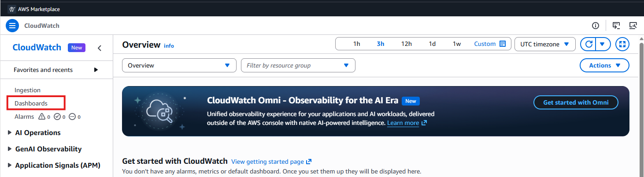
Task: Click the AWS Marketplace icon
Action: pyautogui.click(x=12, y=9)
